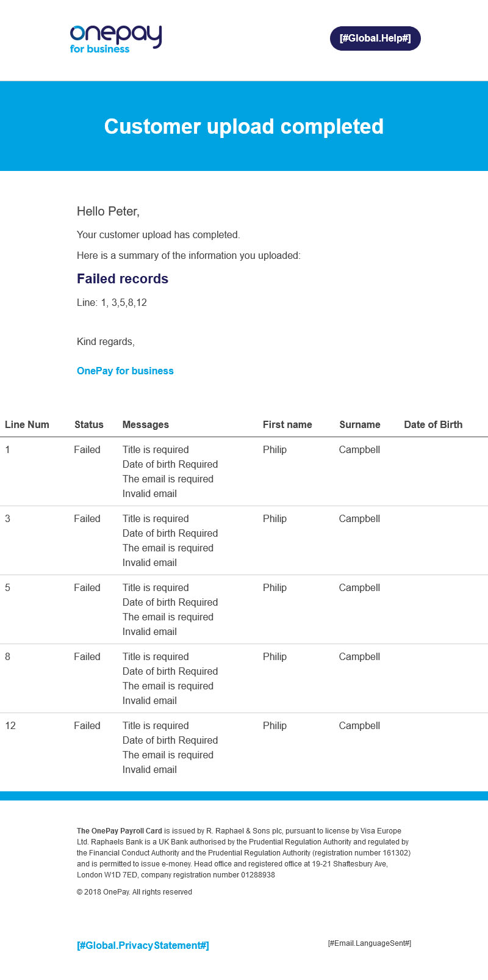Click the Surname column header
The height and width of the screenshot is (980, 488).
(360, 424)
